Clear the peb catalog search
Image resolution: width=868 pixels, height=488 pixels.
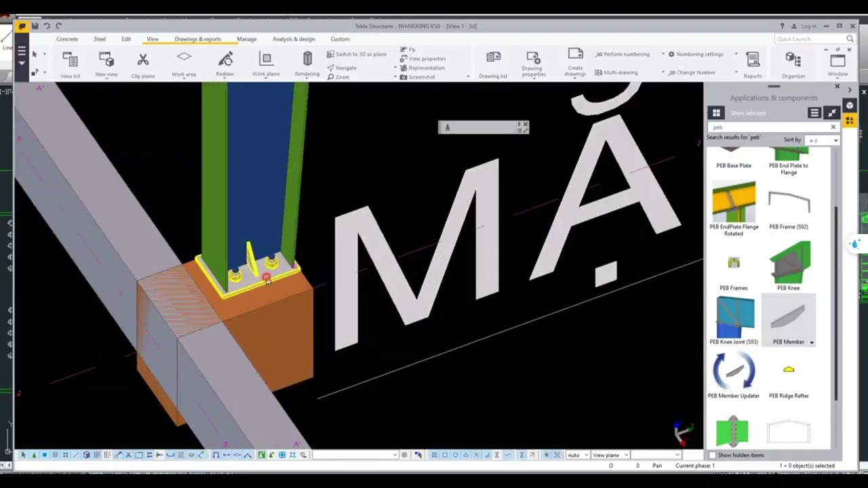click(x=833, y=127)
